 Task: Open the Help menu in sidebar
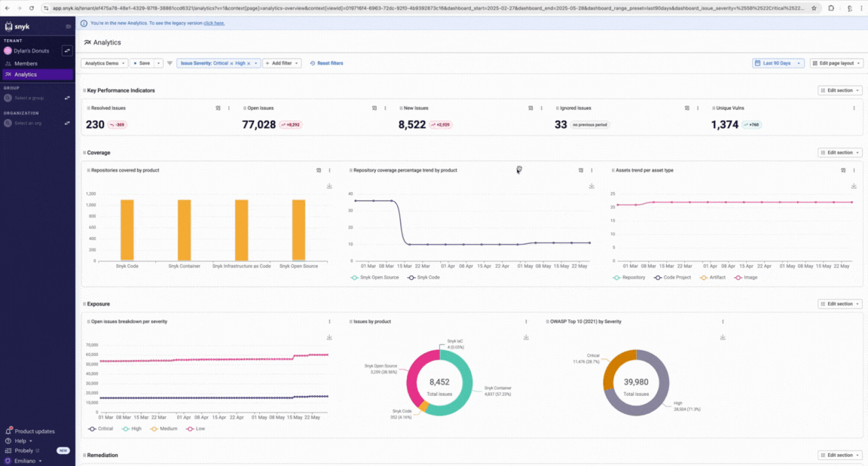[x=20, y=441]
